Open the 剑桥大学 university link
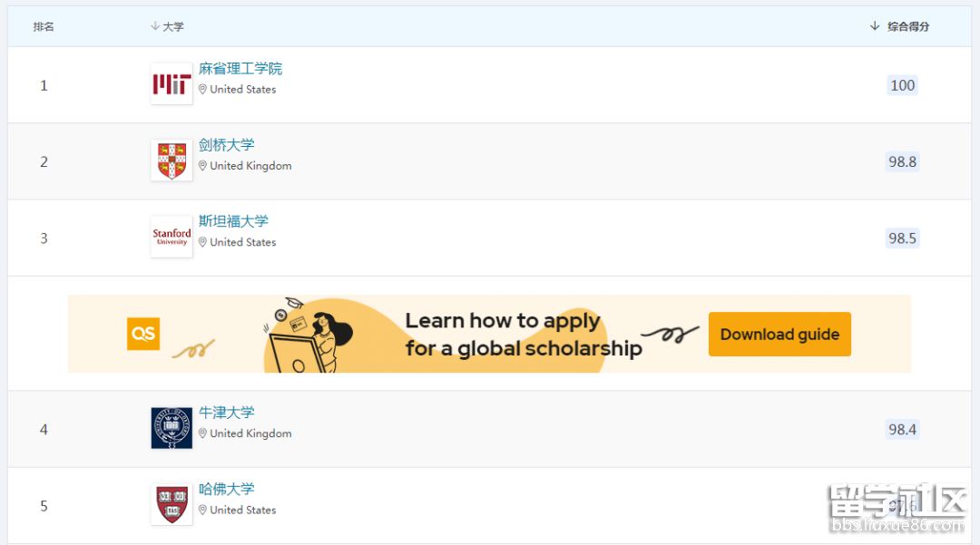Viewport: 980px width, 545px height. click(227, 145)
